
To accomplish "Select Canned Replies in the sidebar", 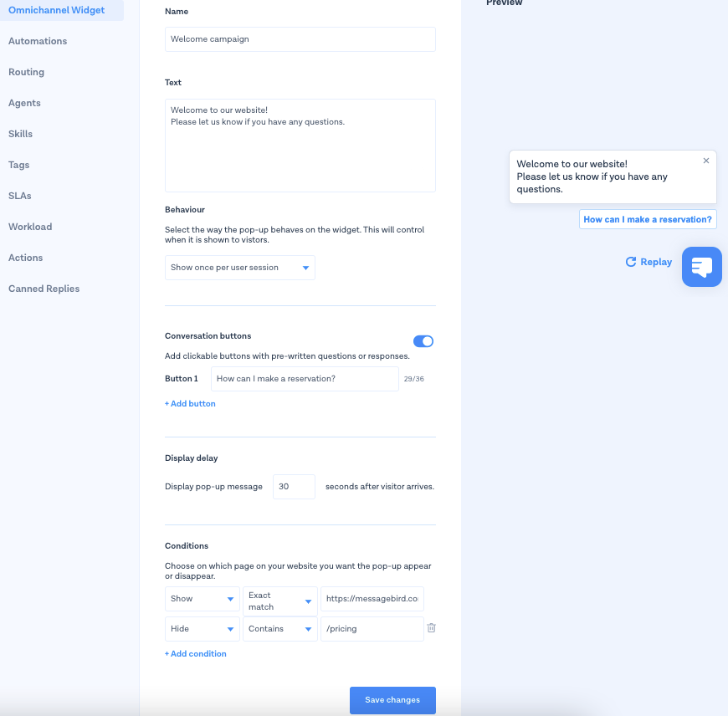I will pos(44,289).
